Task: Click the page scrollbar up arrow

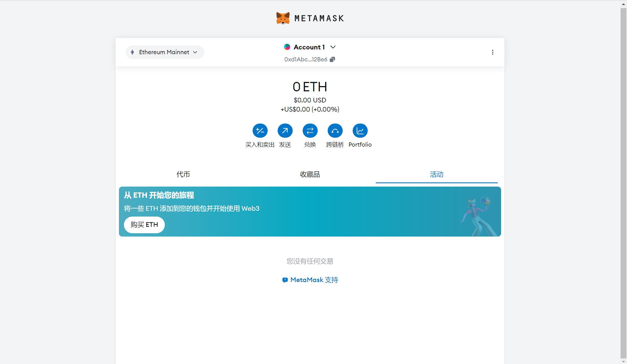Action: pyautogui.click(x=623, y=4)
